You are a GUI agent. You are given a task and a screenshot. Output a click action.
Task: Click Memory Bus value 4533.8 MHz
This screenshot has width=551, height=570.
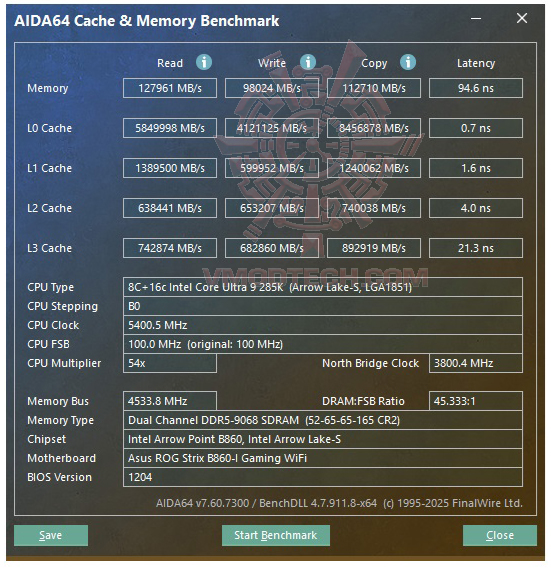coord(170,401)
